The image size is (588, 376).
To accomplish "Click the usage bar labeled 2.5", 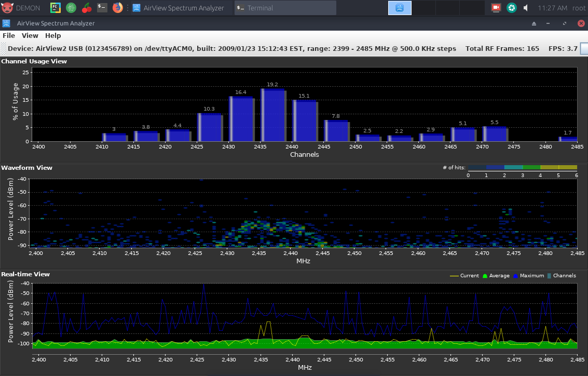I will pyautogui.click(x=368, y=138).
